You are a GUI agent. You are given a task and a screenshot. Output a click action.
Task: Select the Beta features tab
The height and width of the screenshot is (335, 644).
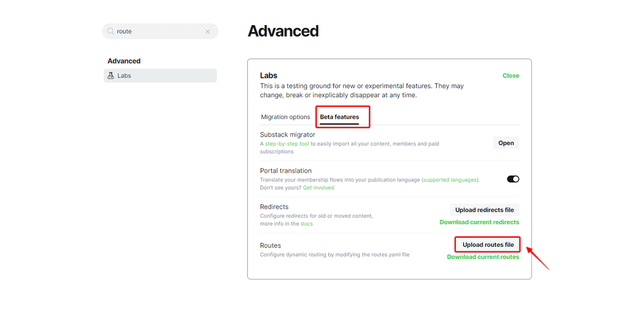(339, 117)
